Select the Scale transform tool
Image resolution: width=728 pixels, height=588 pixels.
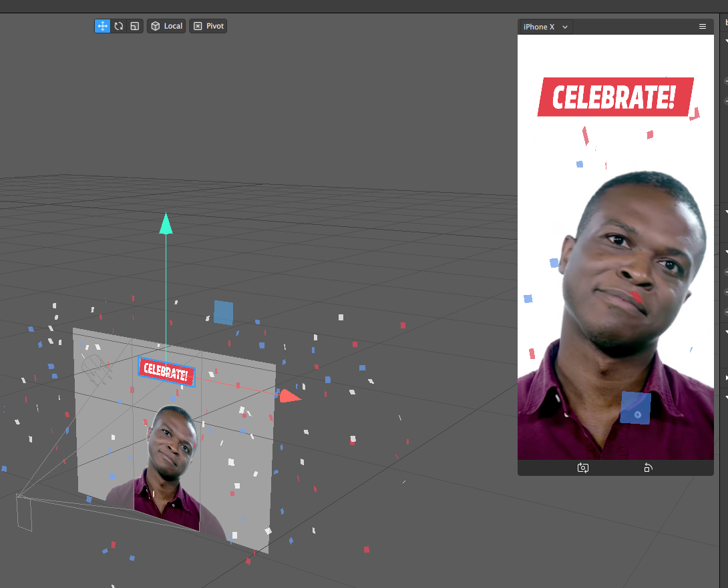click(x=135, y=26)
